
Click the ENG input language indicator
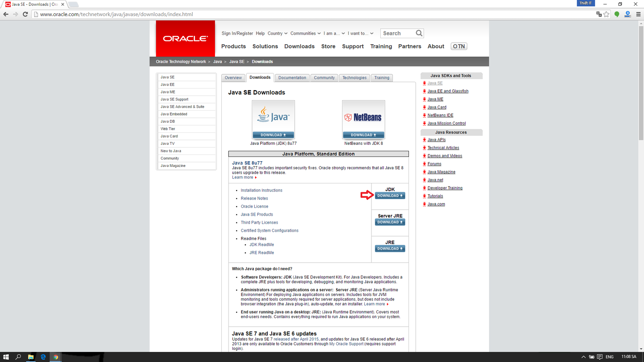[x=609, y=357]
